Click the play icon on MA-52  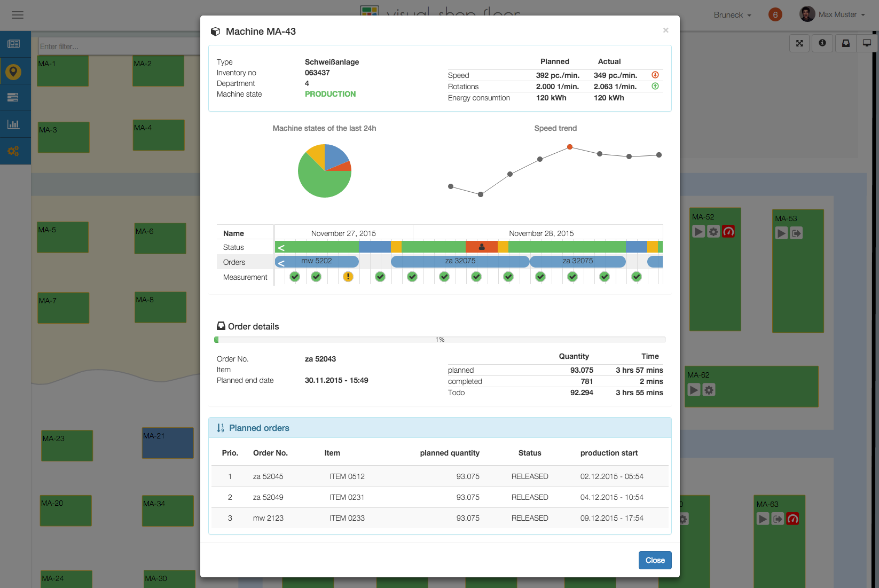pos(699,231)
